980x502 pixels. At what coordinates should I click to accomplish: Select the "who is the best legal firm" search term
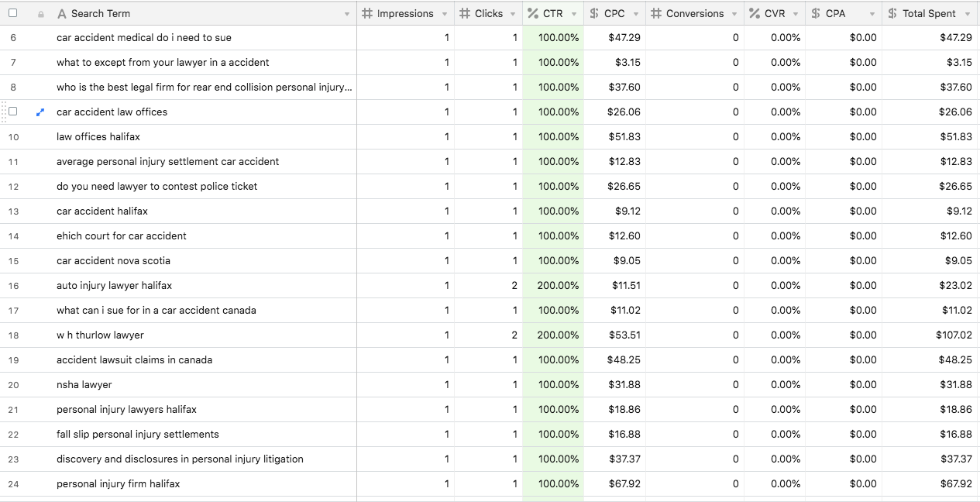click(x=205, y=87)
